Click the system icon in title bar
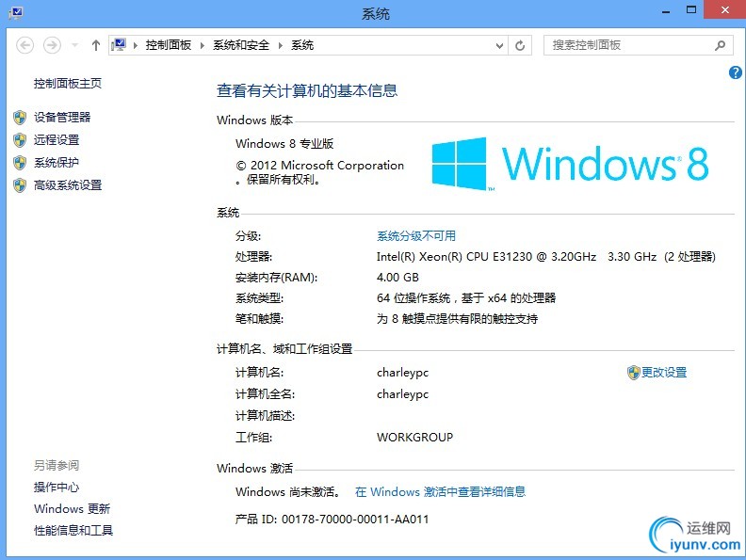Viewport: 746px width, 560px height. 16,12
